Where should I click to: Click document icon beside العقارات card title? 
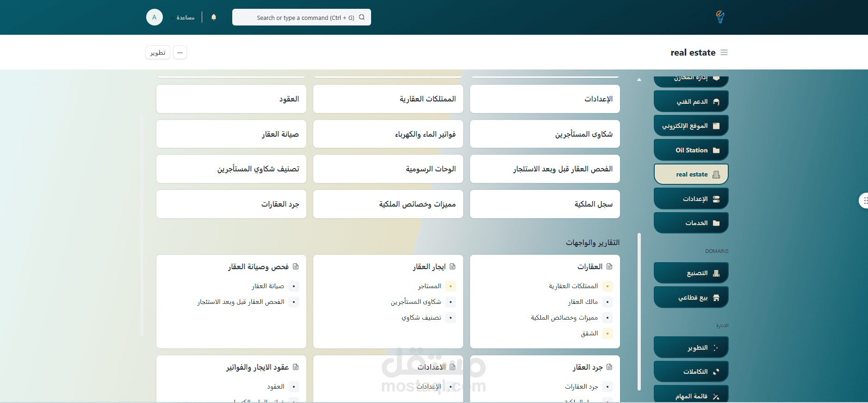coord(609,266)
